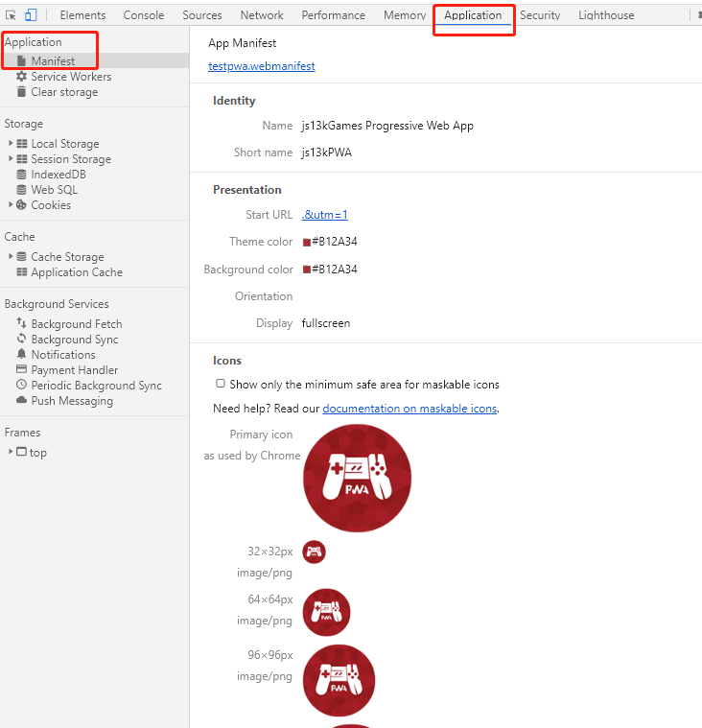
Task: Select Application Cache in the sidebar
Action: coord(77,272)
